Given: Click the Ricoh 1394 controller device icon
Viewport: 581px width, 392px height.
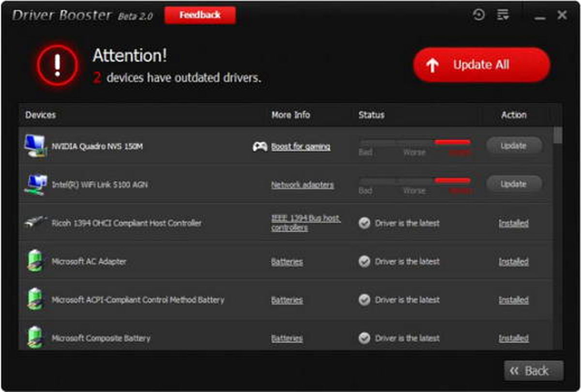Looking at the screenshot, I should click(x=35, y=223).
